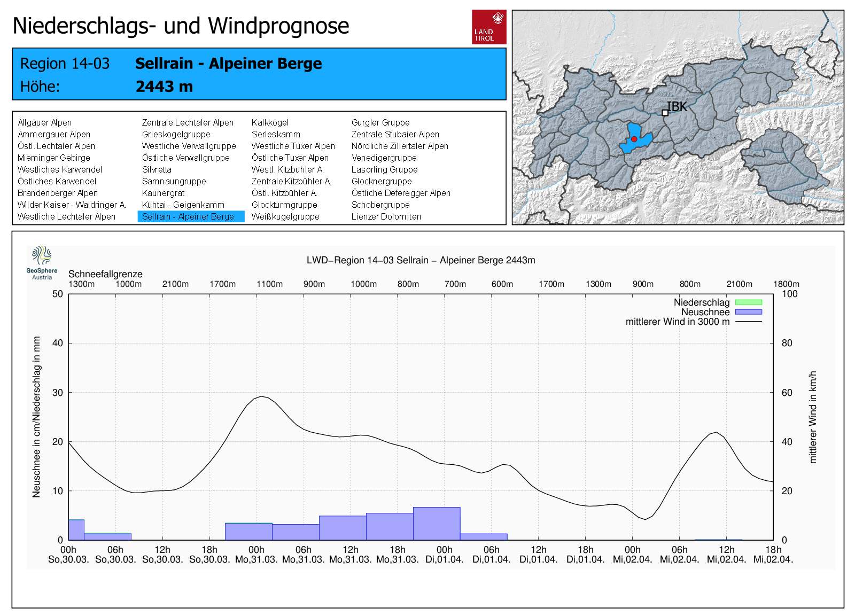Click the GeoSphere Austria logo
The width and height of the screenshot is (855, 616).
click(42, 262)
